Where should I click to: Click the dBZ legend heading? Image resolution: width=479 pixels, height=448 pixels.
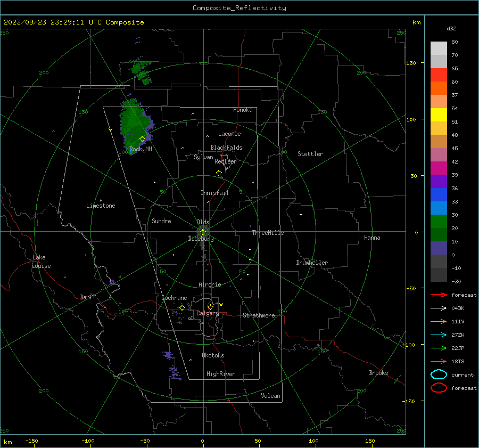(x=451, y=28)
